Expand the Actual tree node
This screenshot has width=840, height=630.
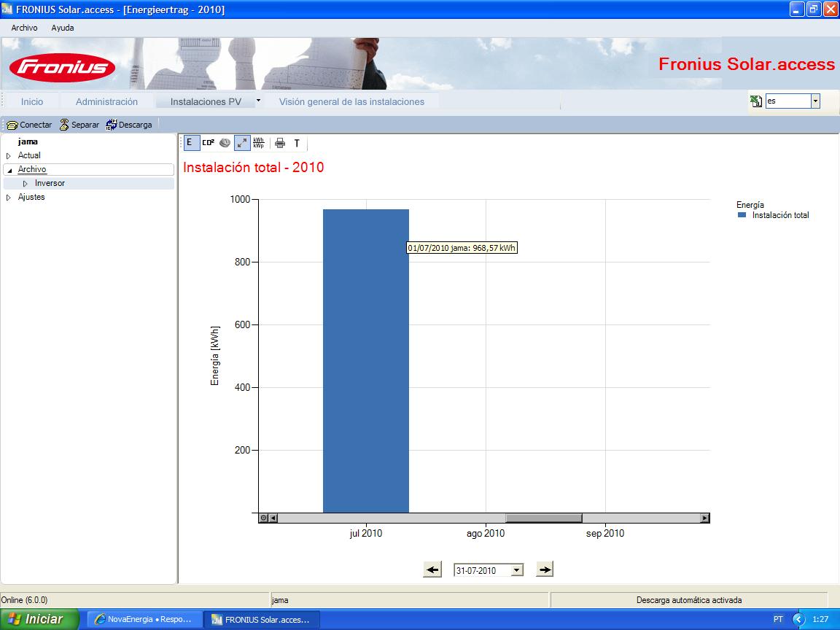point(9,156)
